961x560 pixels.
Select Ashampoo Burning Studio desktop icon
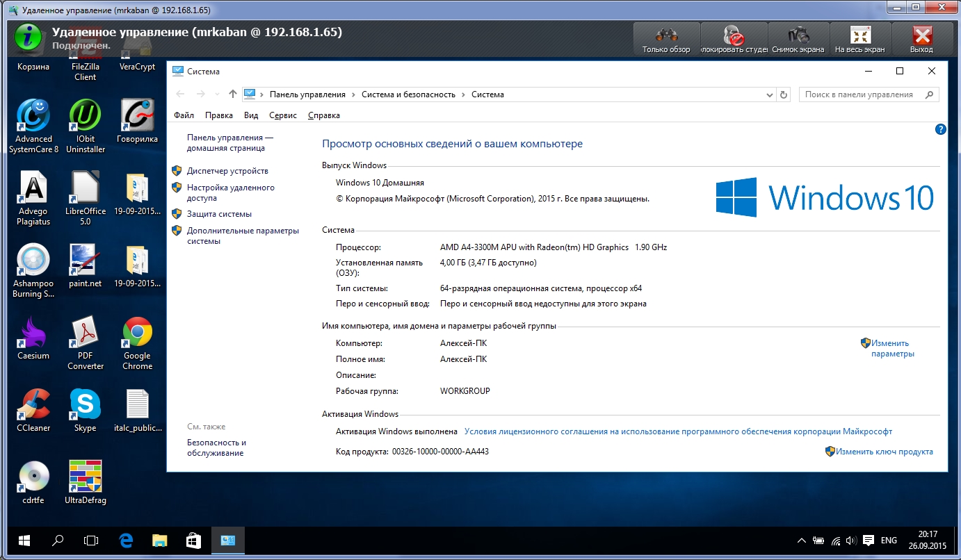pos(33,270)
